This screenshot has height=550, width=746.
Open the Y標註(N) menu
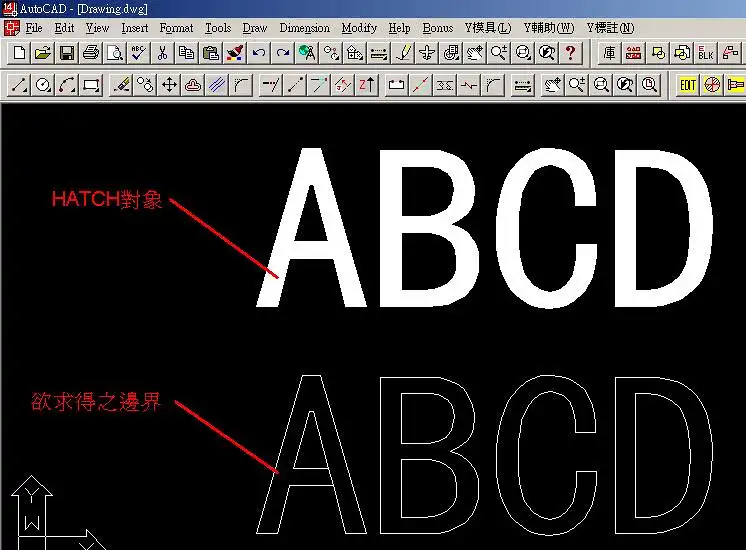click(610, 28)
